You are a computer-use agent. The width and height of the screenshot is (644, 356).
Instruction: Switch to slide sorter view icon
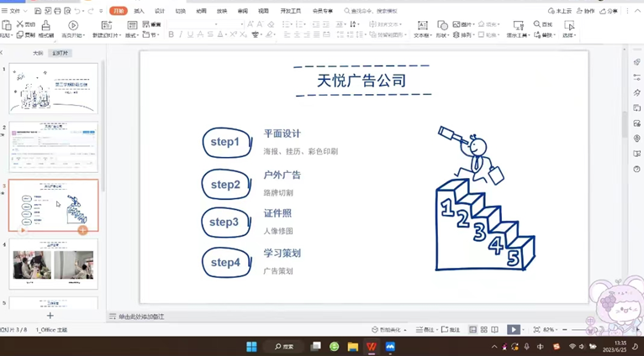[483, 330]
